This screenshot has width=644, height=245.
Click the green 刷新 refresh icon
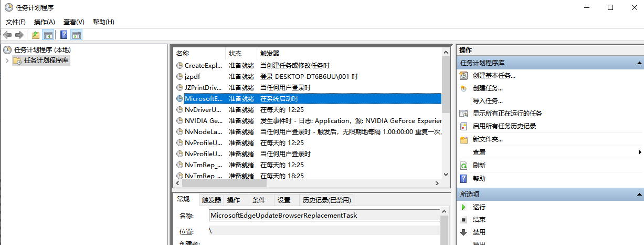463,165
